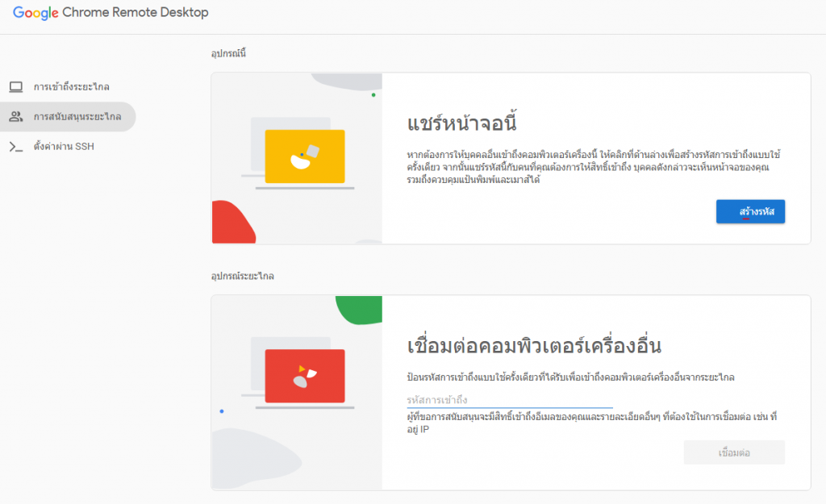
Task: Click the paragraph starting หากต้องการให้บุคคลอื่น
Action: coord(593,167)
